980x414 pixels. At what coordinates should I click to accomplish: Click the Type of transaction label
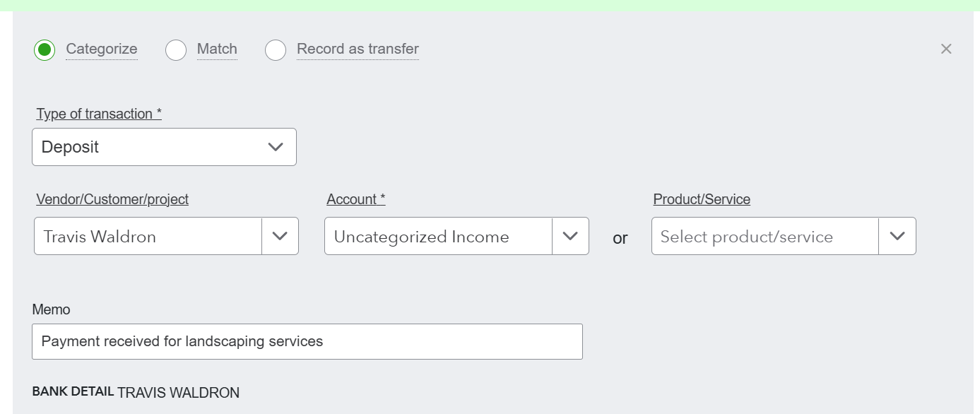[99, 114]
